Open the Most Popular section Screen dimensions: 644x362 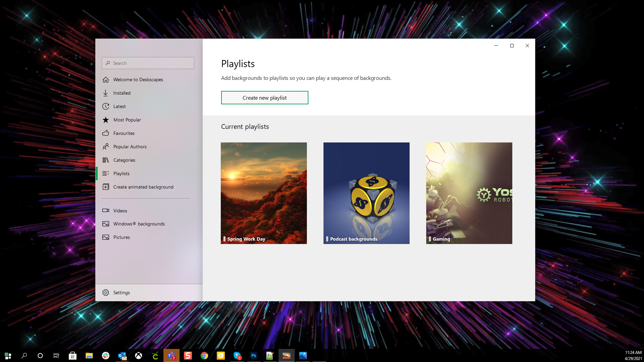tap(127, 120)
